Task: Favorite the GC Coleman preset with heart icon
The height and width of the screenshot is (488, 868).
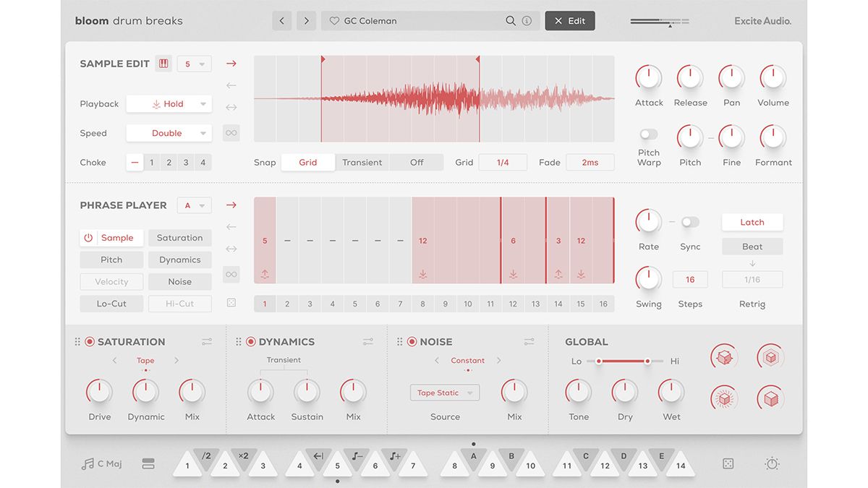Action: coord(334,21)
